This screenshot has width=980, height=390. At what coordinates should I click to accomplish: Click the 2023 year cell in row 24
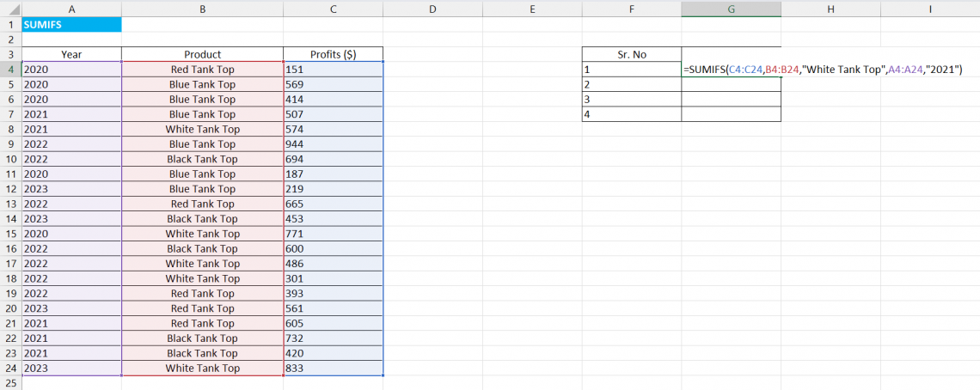pyautogui.click(x=71, y=369)
